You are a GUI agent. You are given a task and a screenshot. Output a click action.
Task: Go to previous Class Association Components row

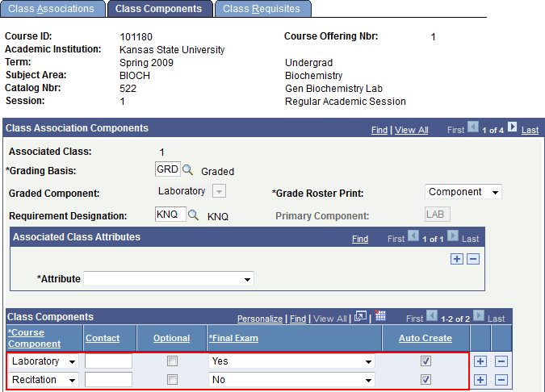(x=472, y=127)
